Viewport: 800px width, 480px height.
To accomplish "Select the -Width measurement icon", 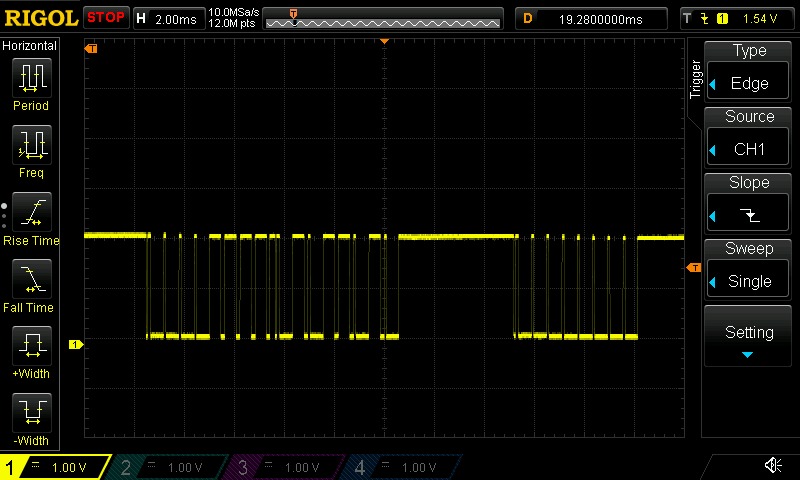I will click(31, 413).
